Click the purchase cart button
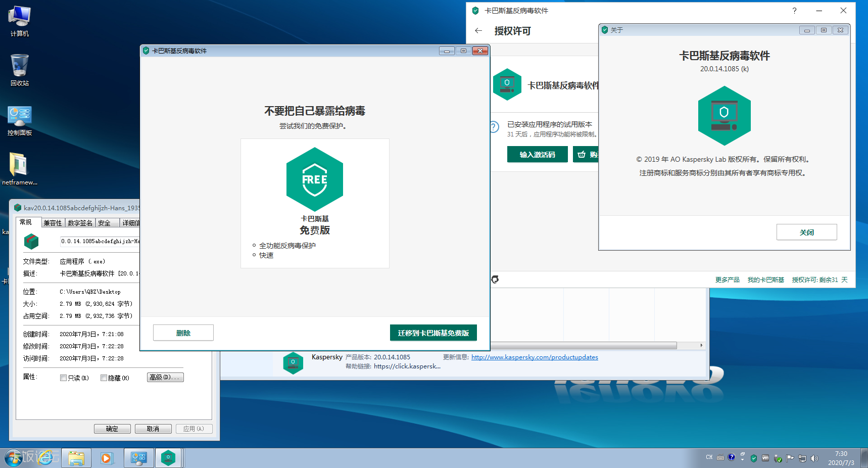 tap(586, 154)
